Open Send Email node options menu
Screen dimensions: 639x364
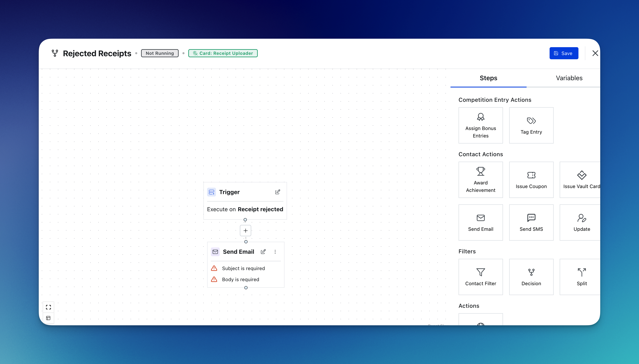(275, 252)
